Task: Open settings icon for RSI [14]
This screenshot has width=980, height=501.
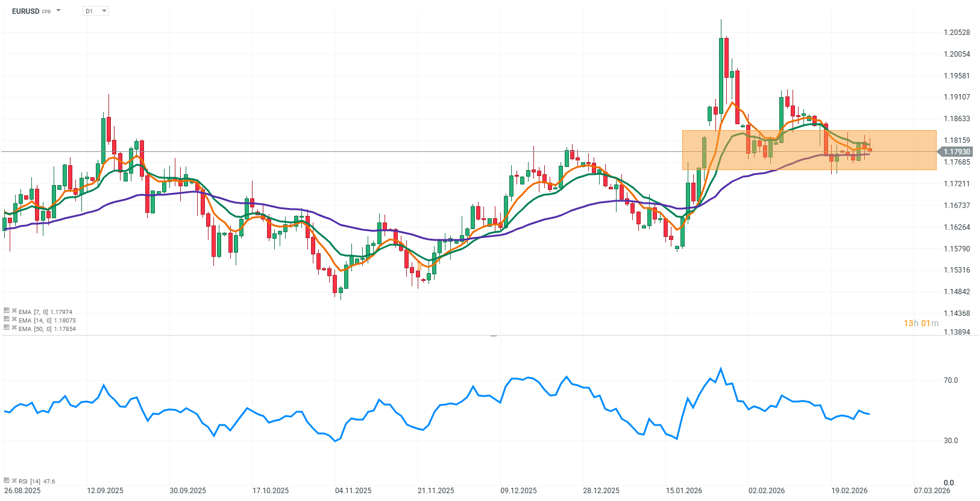Action: tap(7, 481)
